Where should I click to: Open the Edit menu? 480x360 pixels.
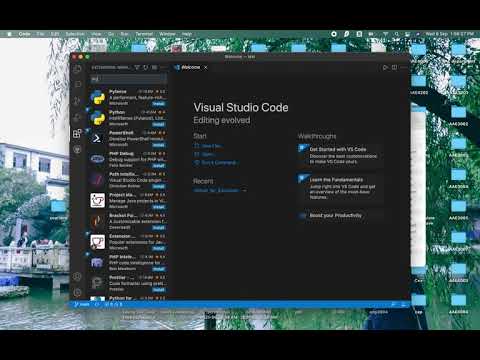click(55, 34)
